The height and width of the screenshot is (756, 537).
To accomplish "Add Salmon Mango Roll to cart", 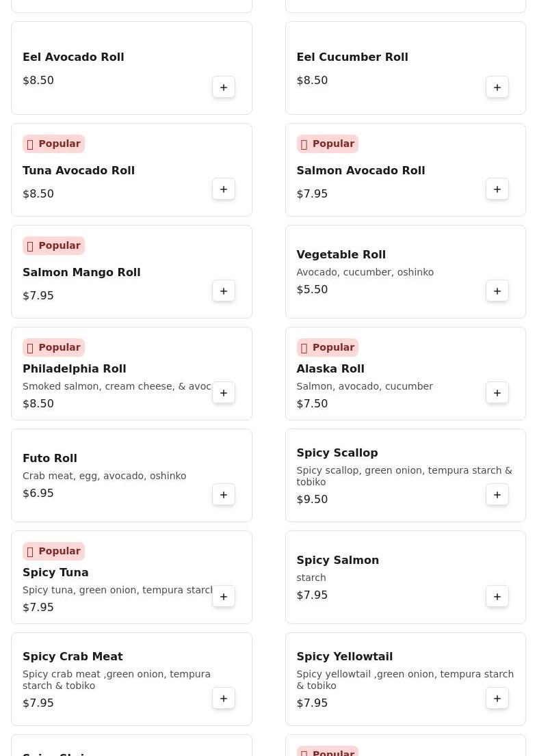I will pos(224,291).
